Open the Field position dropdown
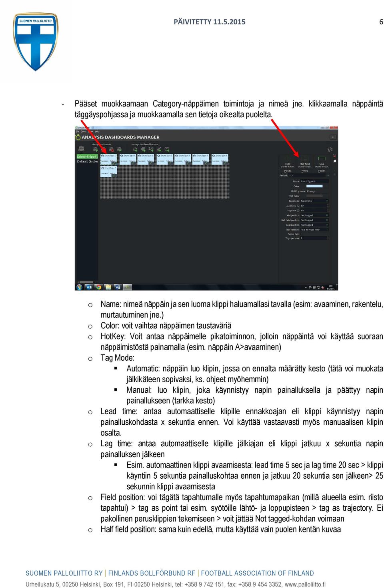Screen dimensions: 384x588 pos(314,215)
